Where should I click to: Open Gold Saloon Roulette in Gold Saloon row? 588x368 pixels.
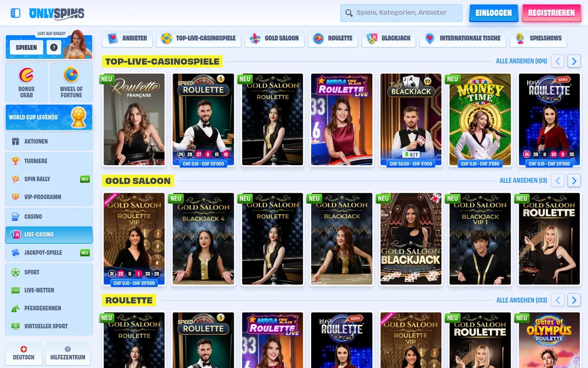click(x=272, y=239)
